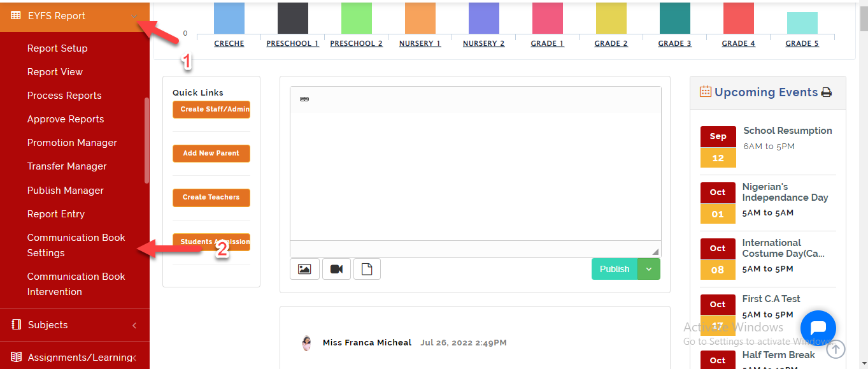
Task: Click the yellow GRADE 2 bar
Action: click(x=611, y=18)
